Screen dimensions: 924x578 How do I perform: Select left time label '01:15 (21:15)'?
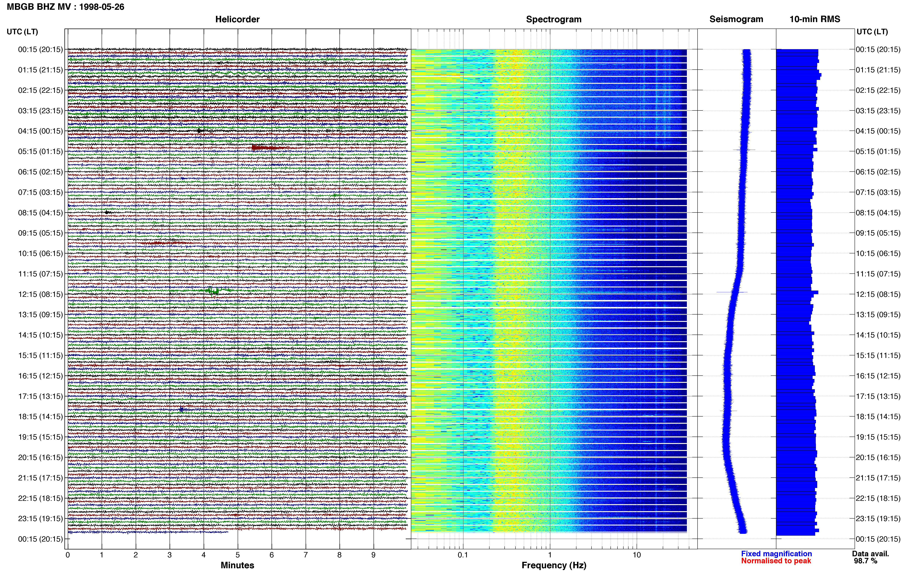pyautogui.click(x=40, y=70)
